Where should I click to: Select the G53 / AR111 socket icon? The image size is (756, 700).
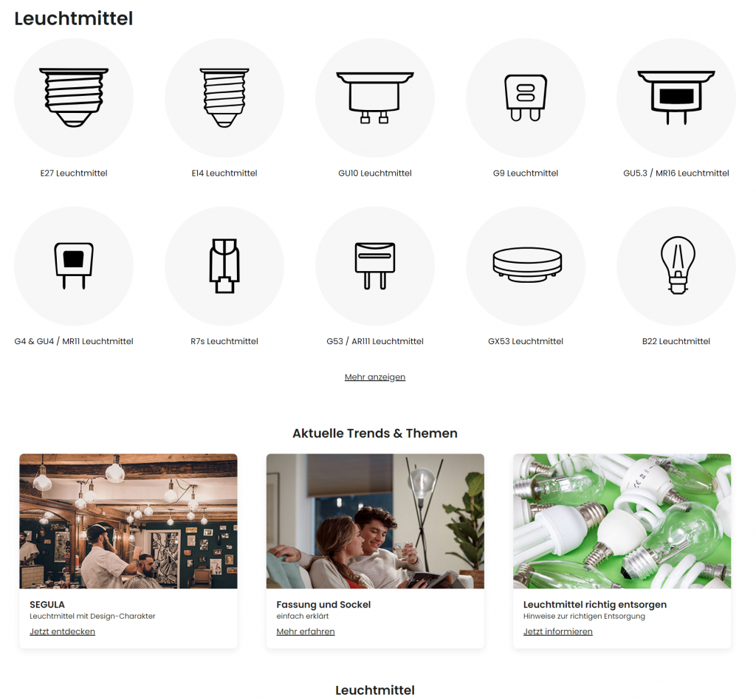click(x=375, y=266)
